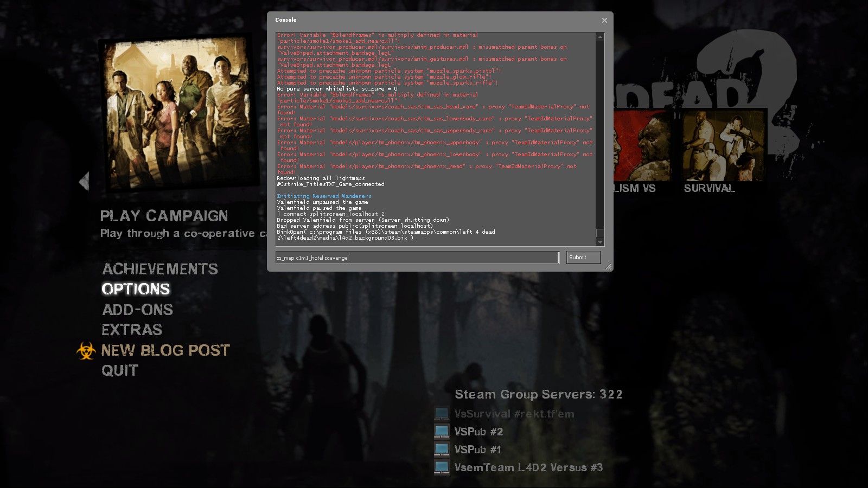Select the Realism VS mode thumbnail
Viewport: 868px width, 488px height.
click(643, 145)
